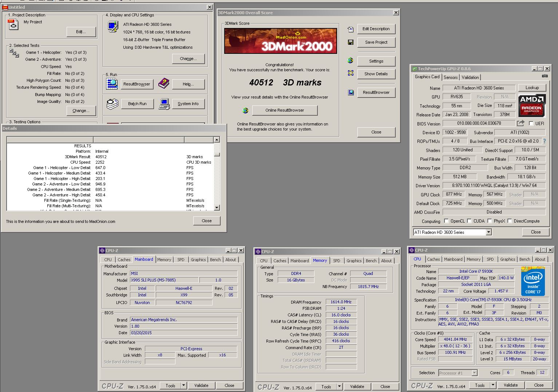The height and width of the screenshot is (392, 558).
Task: Toggle the UEFI checkbox in GPU-Z
Action: pos(531,124)
